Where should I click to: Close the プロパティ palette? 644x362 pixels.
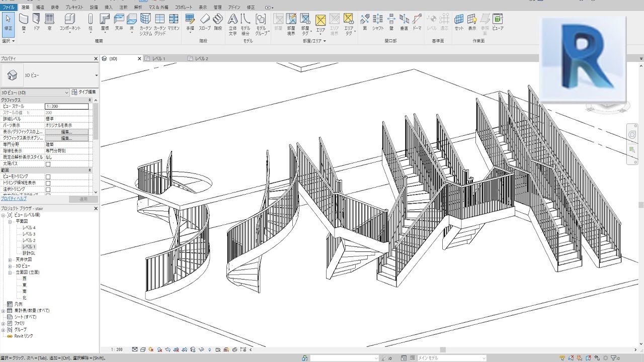point(96,59)
